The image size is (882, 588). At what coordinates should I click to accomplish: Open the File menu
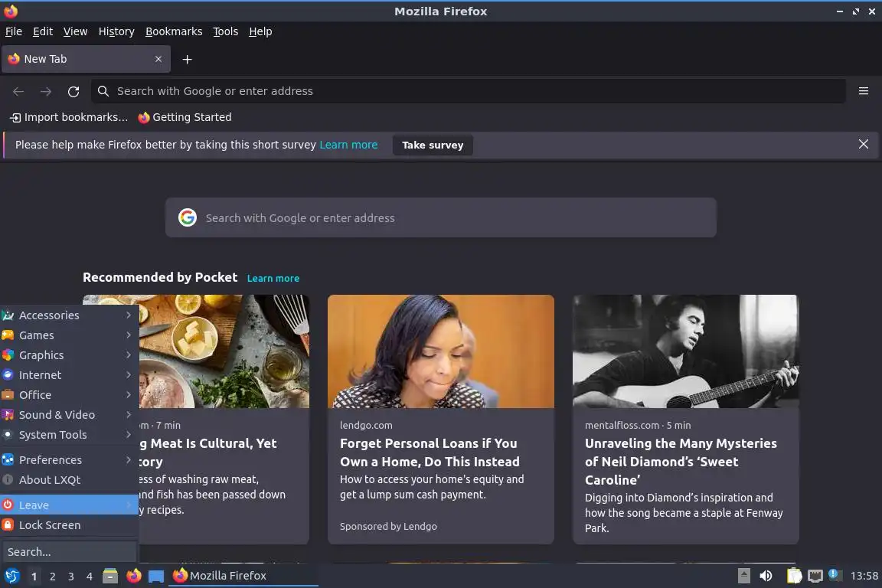point(14,31)
